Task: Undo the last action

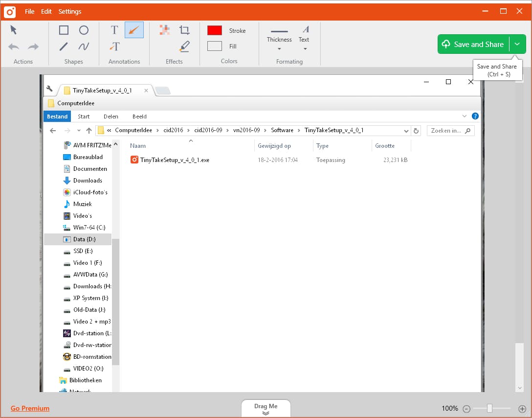Action: click(14, 46)
